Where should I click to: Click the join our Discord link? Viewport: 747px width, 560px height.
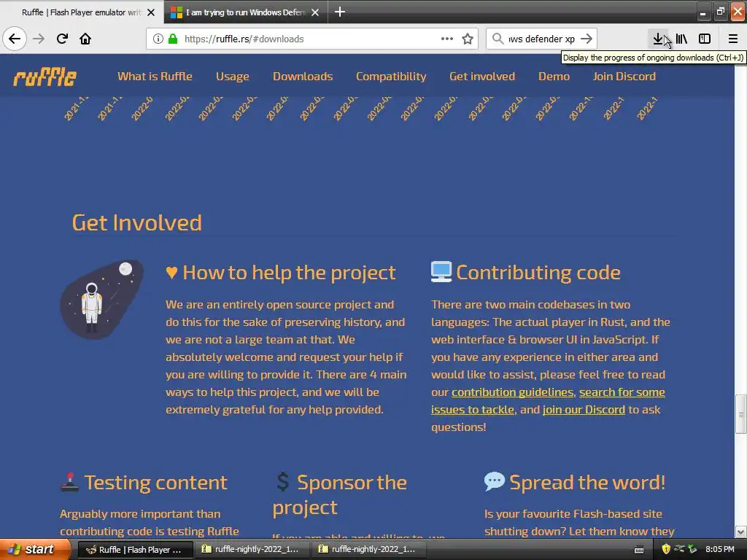point(584,410)
